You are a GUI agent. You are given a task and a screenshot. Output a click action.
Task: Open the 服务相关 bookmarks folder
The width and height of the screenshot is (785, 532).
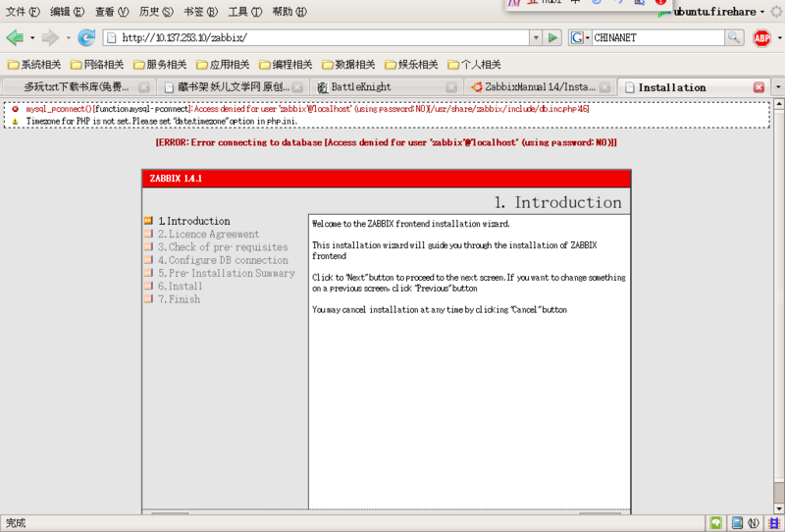tap(160, 64)
